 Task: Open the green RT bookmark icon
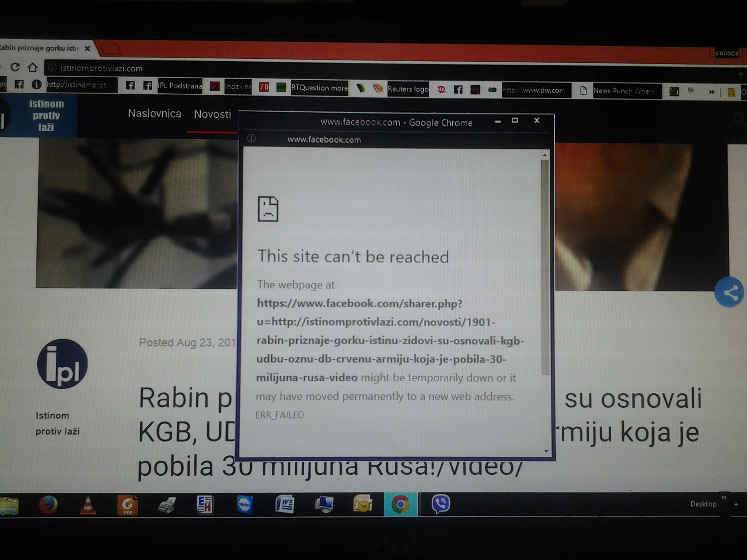tap(281, 87)
